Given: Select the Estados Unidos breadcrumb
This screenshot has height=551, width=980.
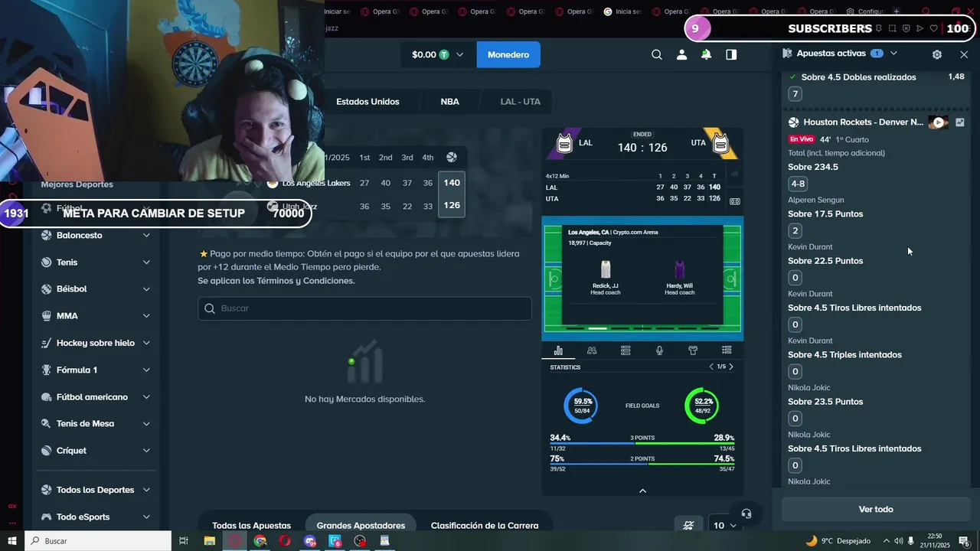Looking at the screenshot, I should point(367,102).
